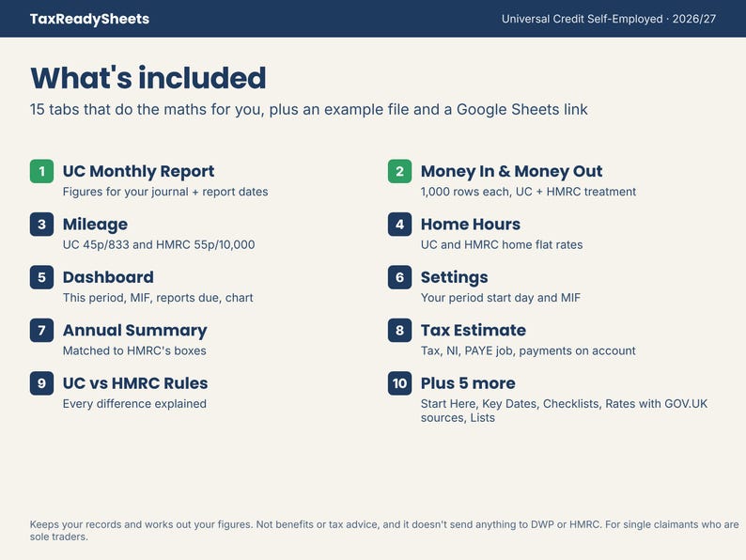This screenshot has height=560, width=746.
Task: Click 'Start Here, Key Dates, Checklists' description
Action: [564, 411]
